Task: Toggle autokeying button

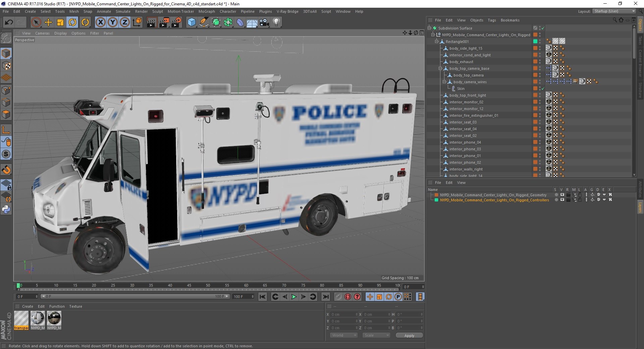Action: (348, 297)
